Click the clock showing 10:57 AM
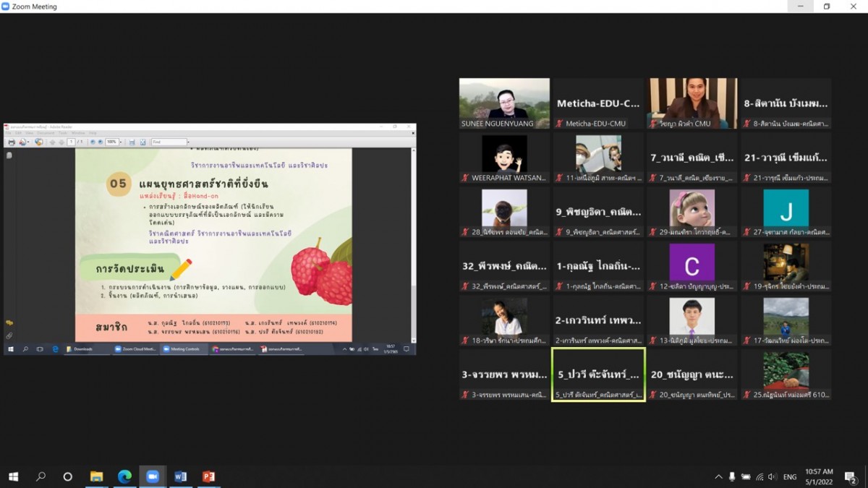 point(820,476)
